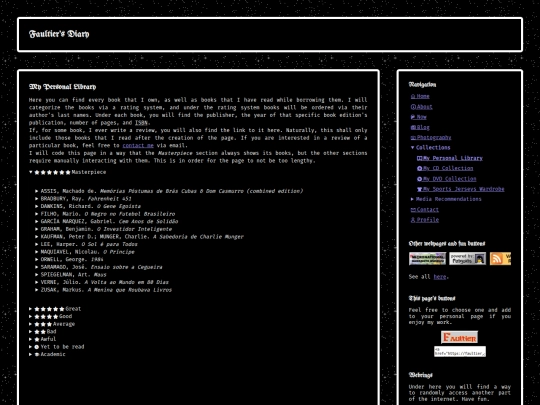Follow the 'contact me' email link

[x=138, y=145]
